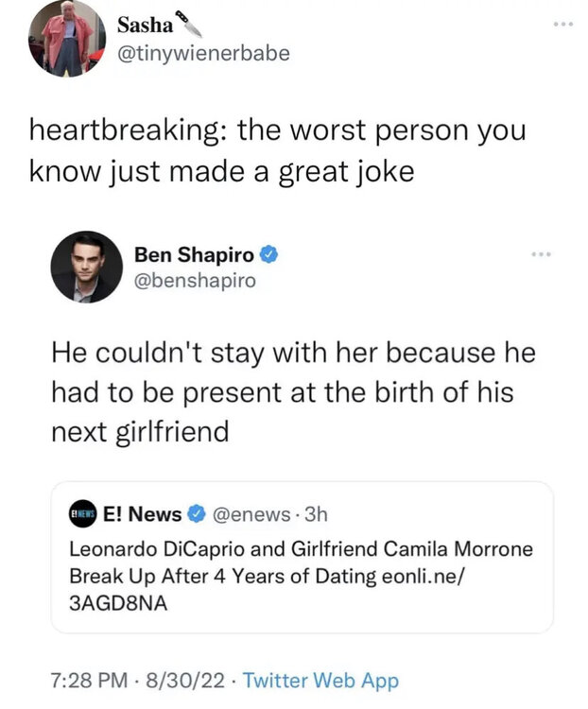This screenshot has width=588, height=709.
Task: Open the @enews handle
Action: pos(249,514)
